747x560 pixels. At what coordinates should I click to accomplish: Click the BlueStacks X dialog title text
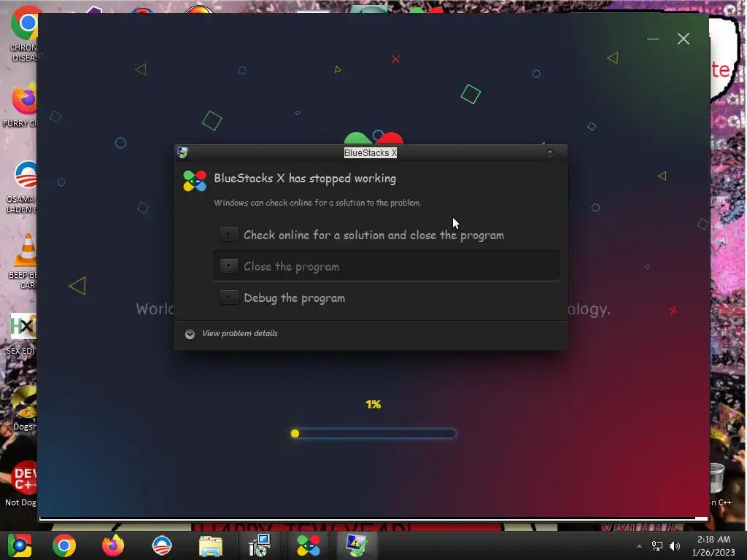point(370,153)
